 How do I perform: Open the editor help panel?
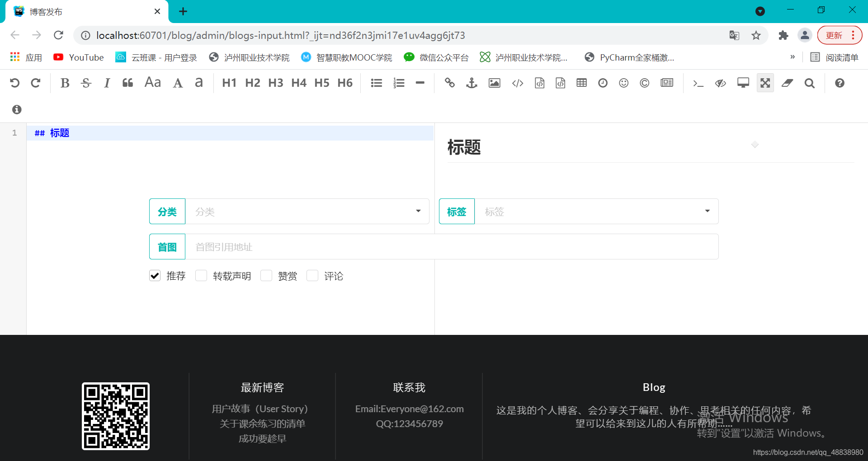pos(839,83)
